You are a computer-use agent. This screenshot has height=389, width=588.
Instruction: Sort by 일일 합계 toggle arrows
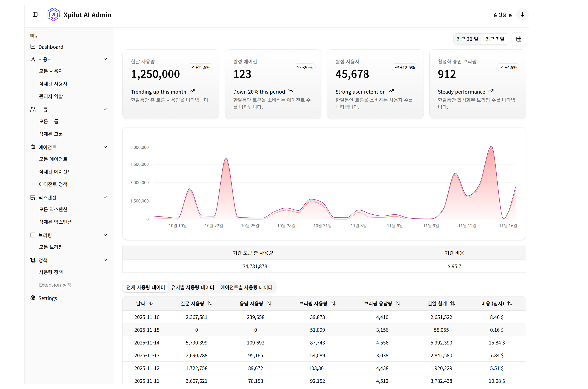452,303
